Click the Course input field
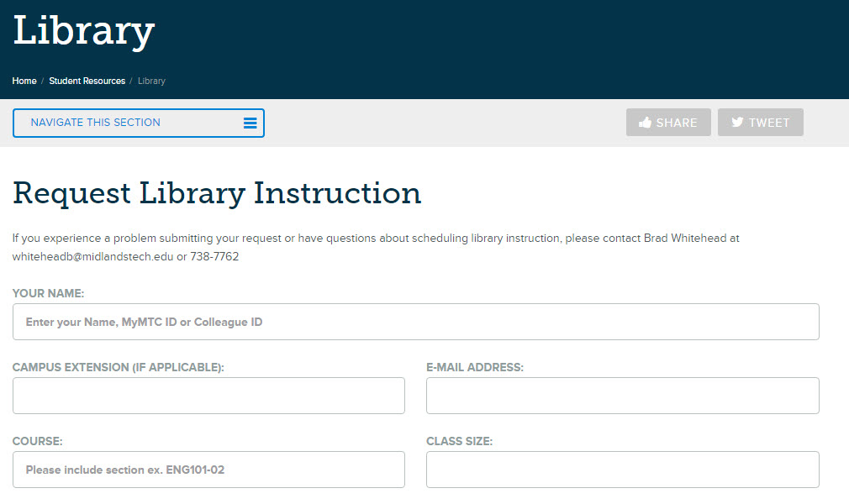The width and height of the screenshot is (849, 504). click(208, 470)
